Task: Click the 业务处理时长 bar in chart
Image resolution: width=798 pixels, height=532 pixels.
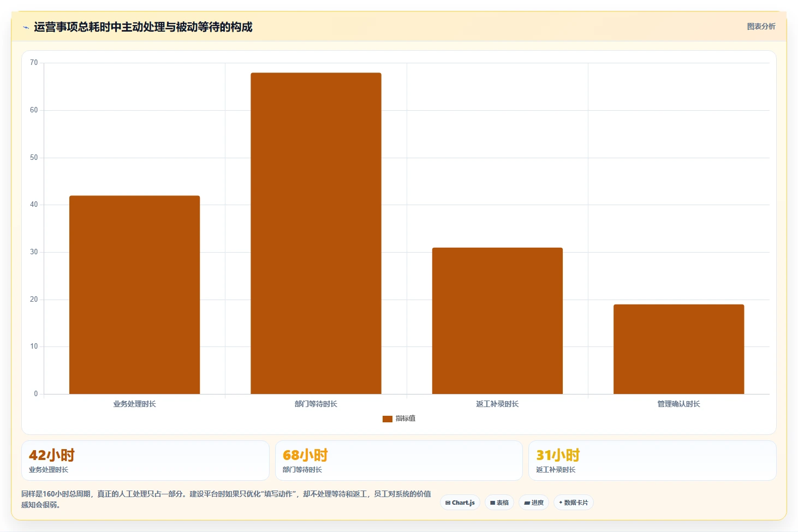Action: pos(134,295)
